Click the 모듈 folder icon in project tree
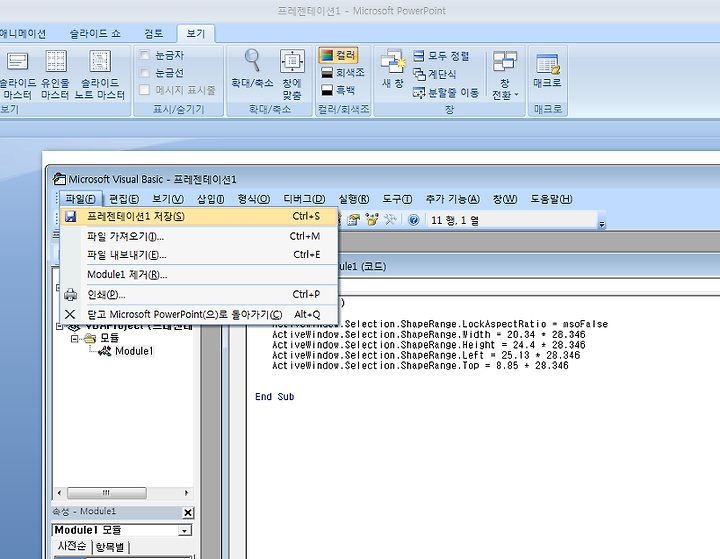 point(90,338)
